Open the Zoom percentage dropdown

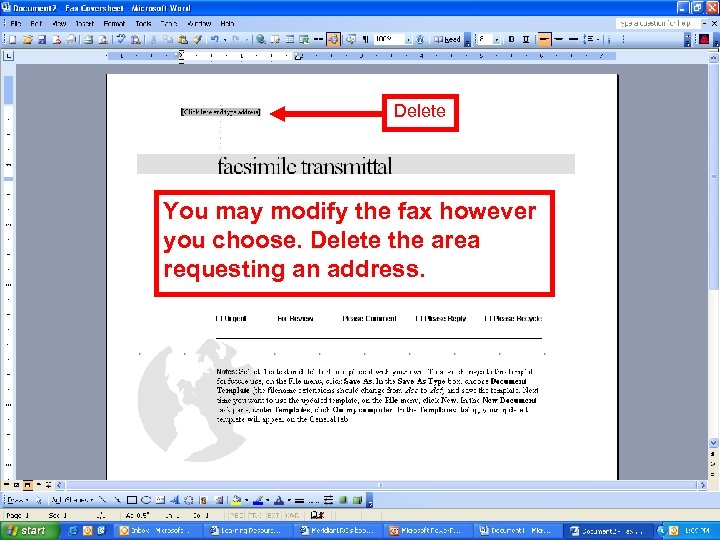[x=408, y=40]
